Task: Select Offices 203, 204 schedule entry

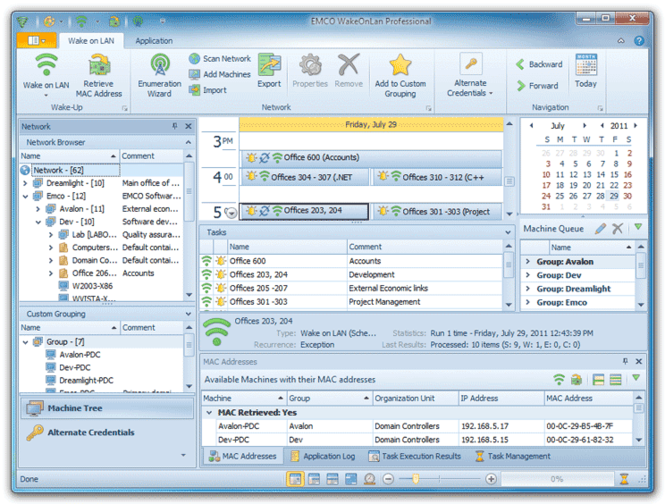Action: tap(304, 211)
